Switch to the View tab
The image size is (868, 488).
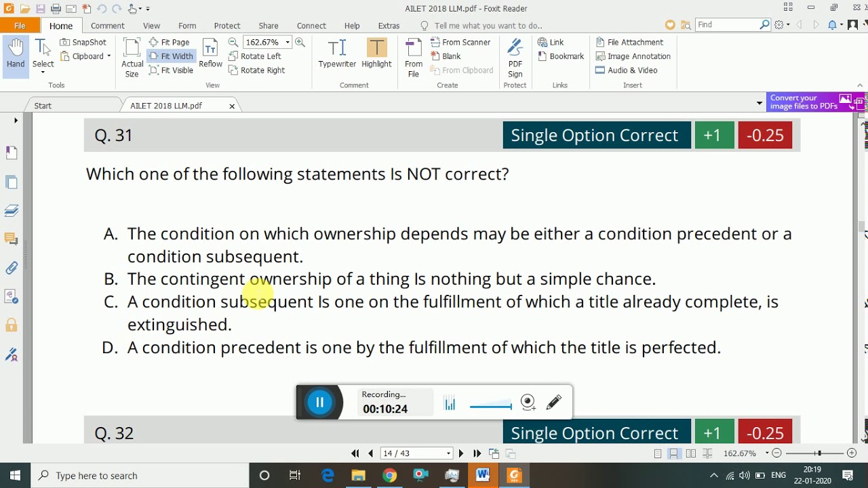[152, 26]
